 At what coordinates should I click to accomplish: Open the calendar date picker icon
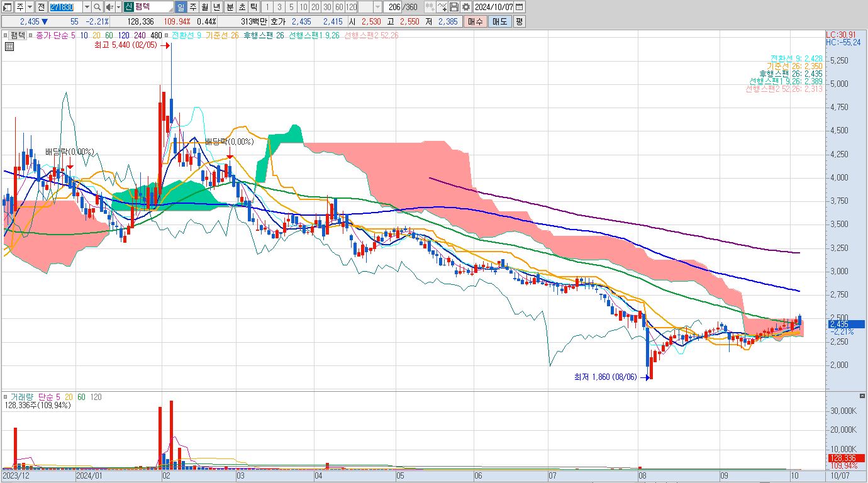click(x=520, y=7)
